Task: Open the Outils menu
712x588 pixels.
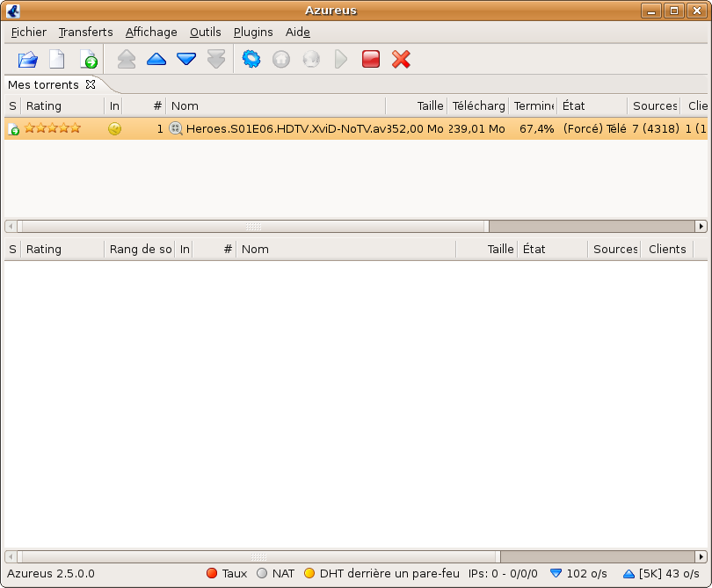Action: 205,33
